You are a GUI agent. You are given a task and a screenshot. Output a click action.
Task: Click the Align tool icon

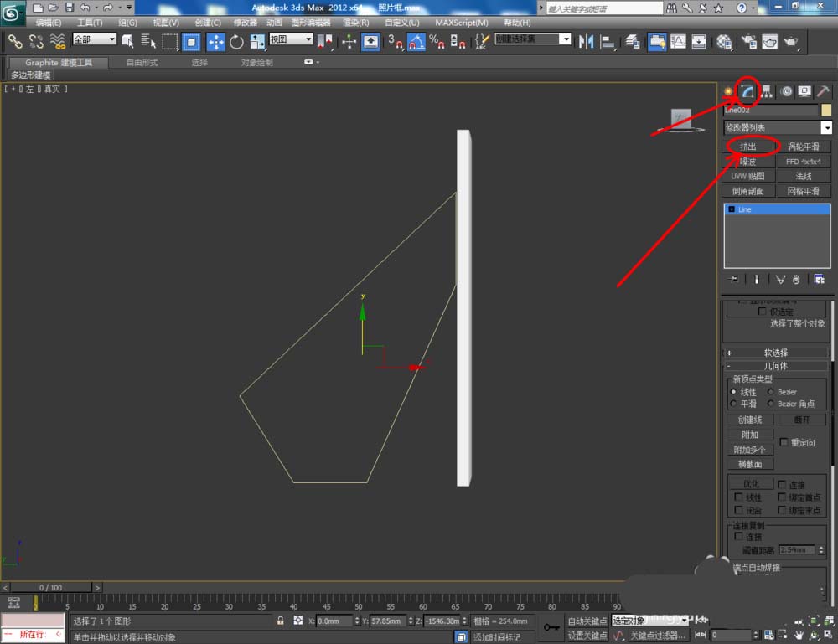point(607,42)
